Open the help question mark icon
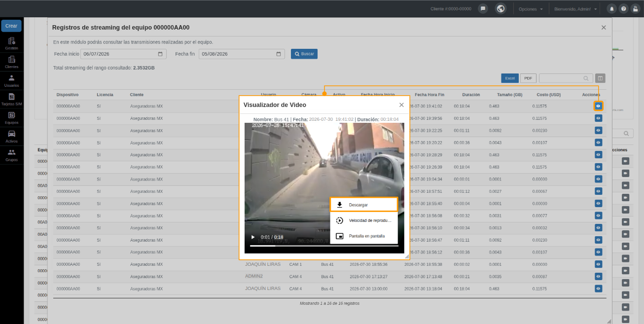This screenshot has width=644, height=324. point(624,9)
